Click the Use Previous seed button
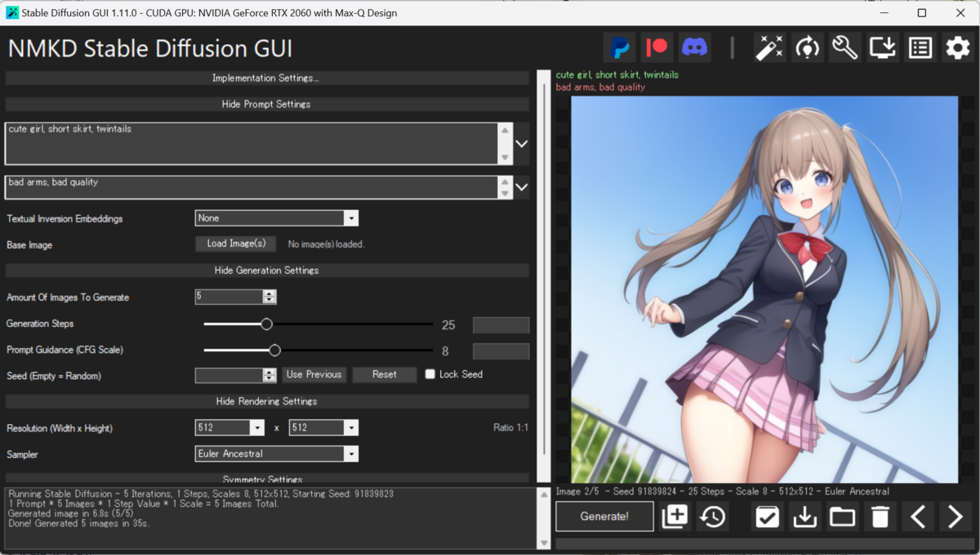 pyautogui.click(x=314, y=374)
